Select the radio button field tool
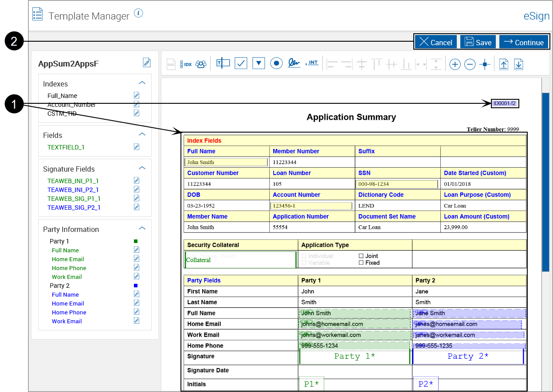Screen dimensions: 553x392 (276, 63)
